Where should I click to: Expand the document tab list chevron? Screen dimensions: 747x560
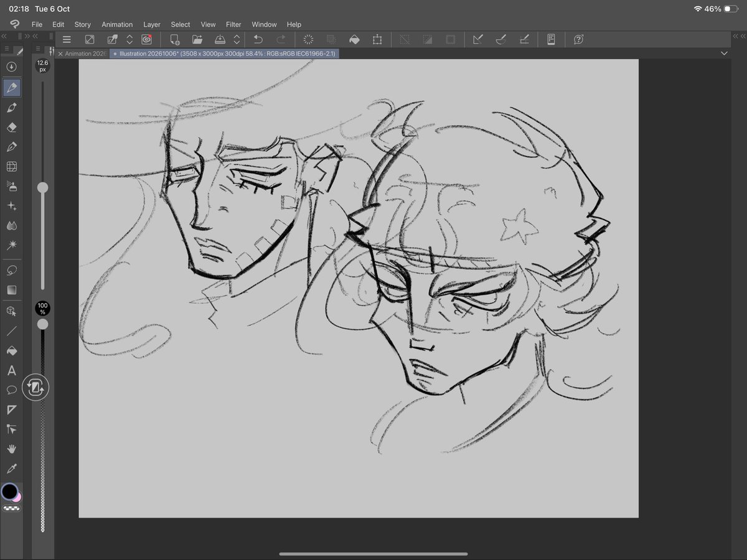724,54
